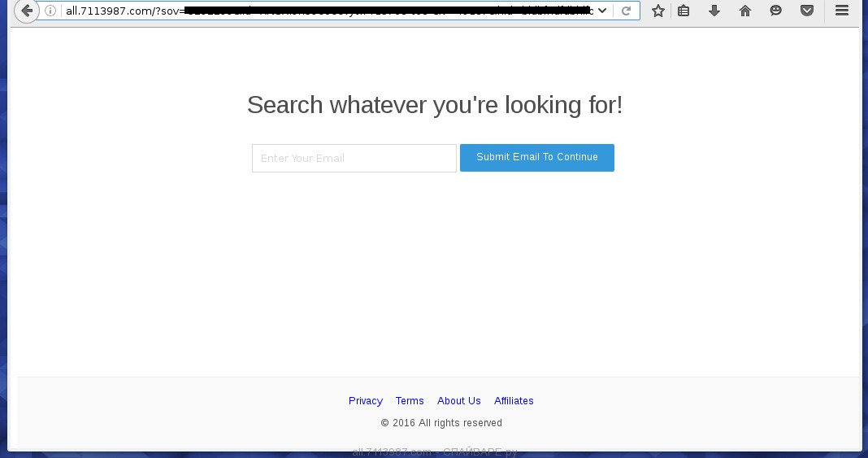Go to the Home page icon

pos(745,11)
